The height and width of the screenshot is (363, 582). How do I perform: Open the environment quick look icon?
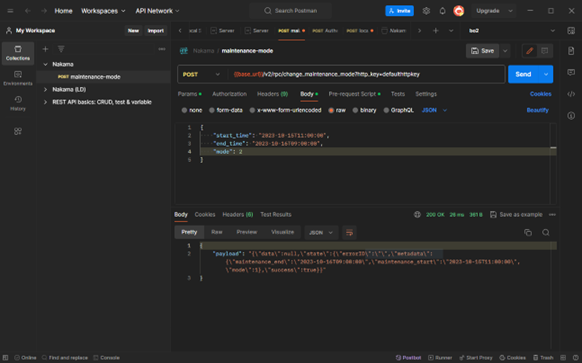(x=571, y=30)
